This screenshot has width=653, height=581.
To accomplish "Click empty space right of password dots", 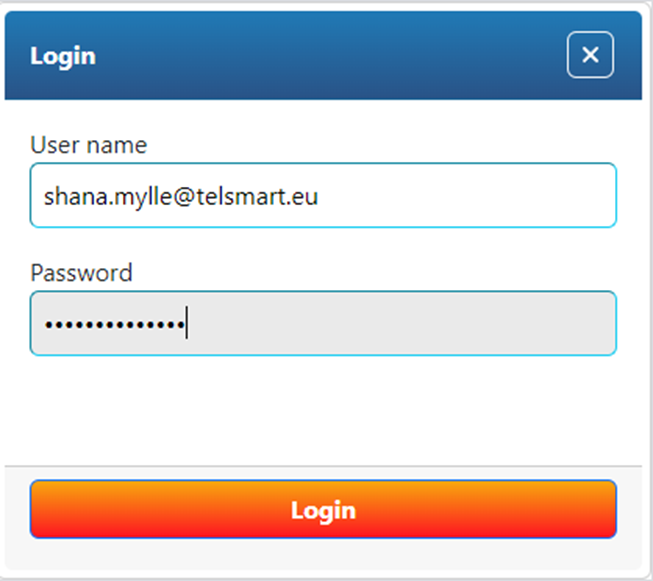I will click(400, 325).
